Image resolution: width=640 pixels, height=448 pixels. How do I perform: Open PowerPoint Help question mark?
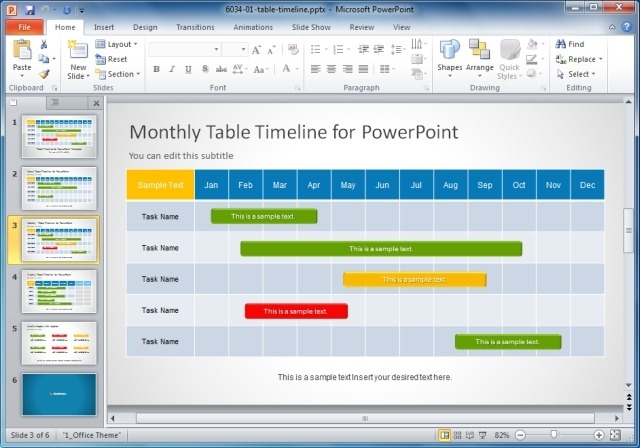627,27
